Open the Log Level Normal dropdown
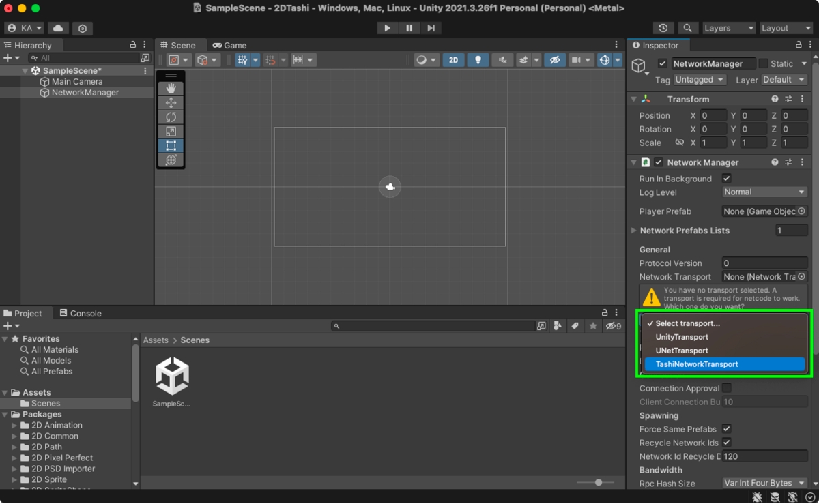The image size is (819, 504). coord(764,192)
